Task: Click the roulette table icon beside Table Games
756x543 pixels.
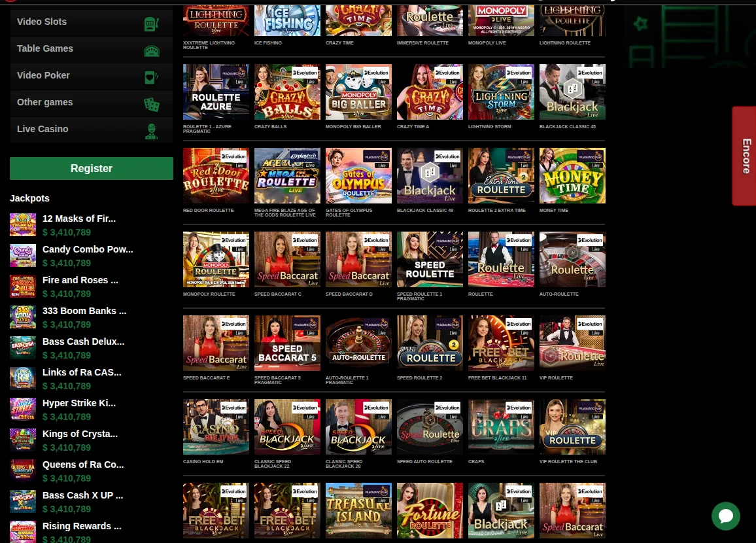Action: coord(151,50)
